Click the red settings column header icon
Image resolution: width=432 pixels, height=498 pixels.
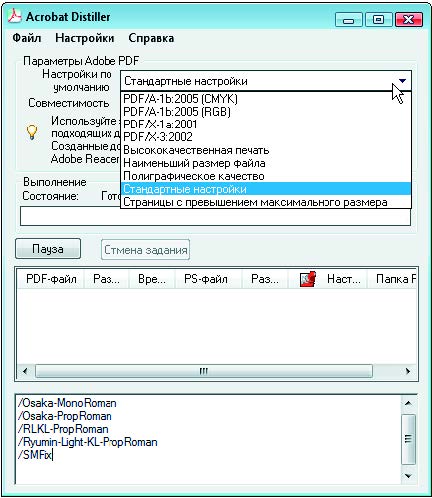(x=308, y=279)
